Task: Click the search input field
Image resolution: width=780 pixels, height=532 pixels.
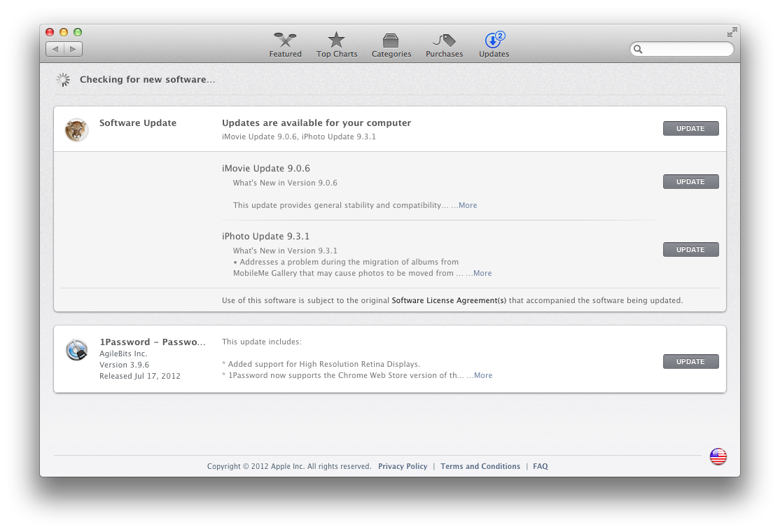Action: (x=681, y=49)
